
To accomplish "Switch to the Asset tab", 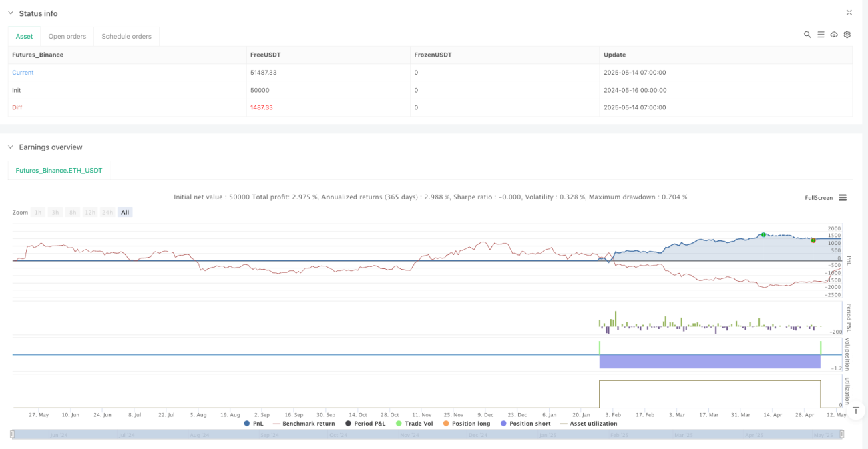I will (25, 36).
